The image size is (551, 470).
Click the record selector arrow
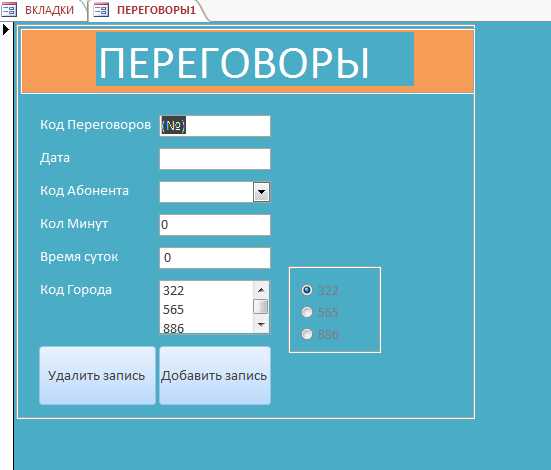coord(6,29)
